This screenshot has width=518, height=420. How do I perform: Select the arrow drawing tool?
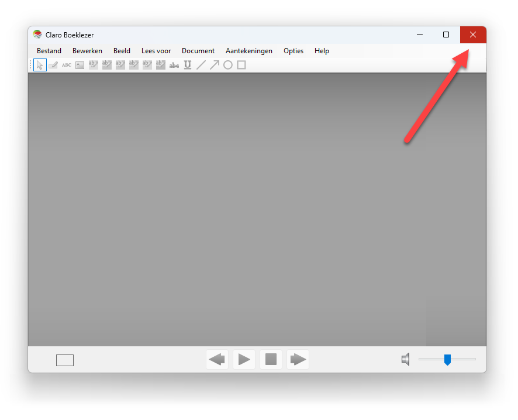215,65
